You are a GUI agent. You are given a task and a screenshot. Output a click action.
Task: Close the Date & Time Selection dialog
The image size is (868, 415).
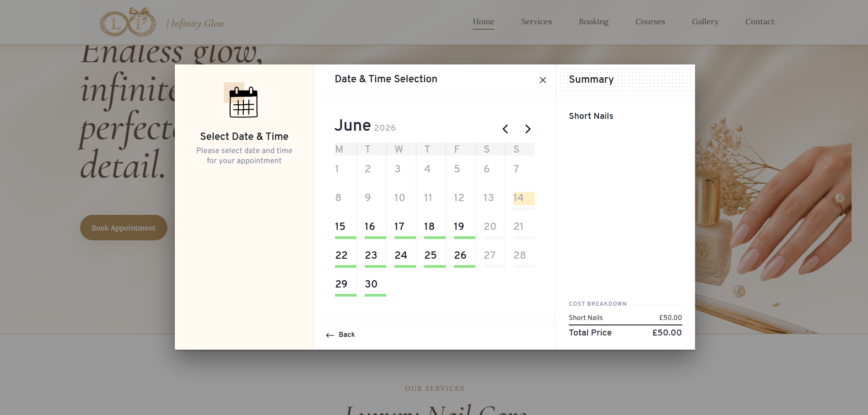tap(543, 80)
